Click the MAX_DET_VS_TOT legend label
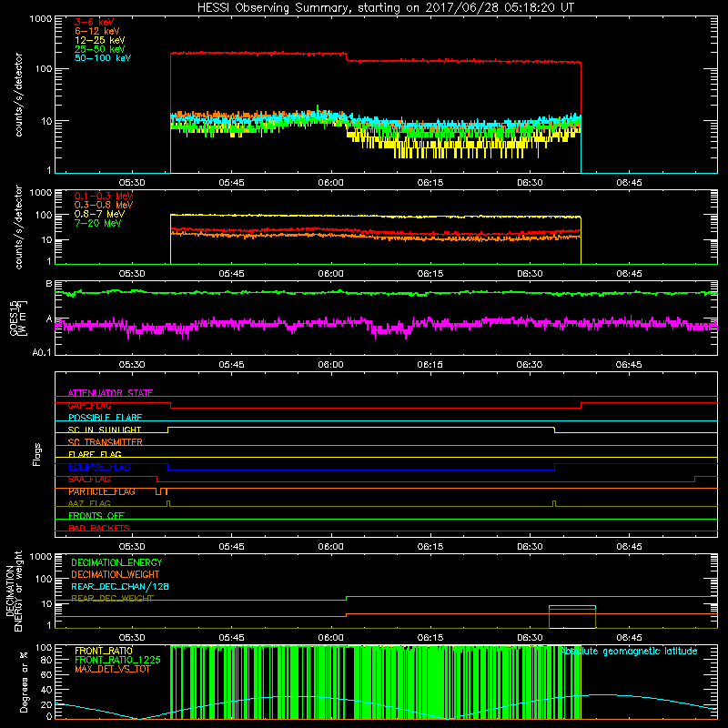728x728 pixels. [112, 669]
